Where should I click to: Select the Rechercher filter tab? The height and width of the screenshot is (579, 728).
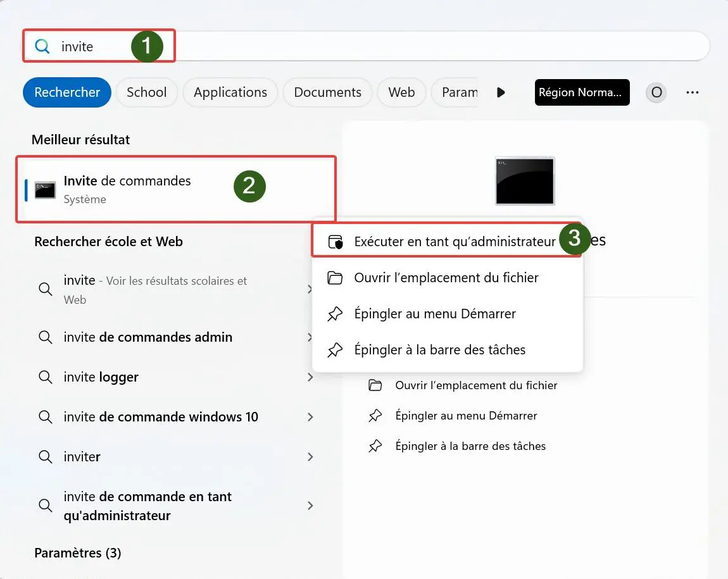(67, 92)
